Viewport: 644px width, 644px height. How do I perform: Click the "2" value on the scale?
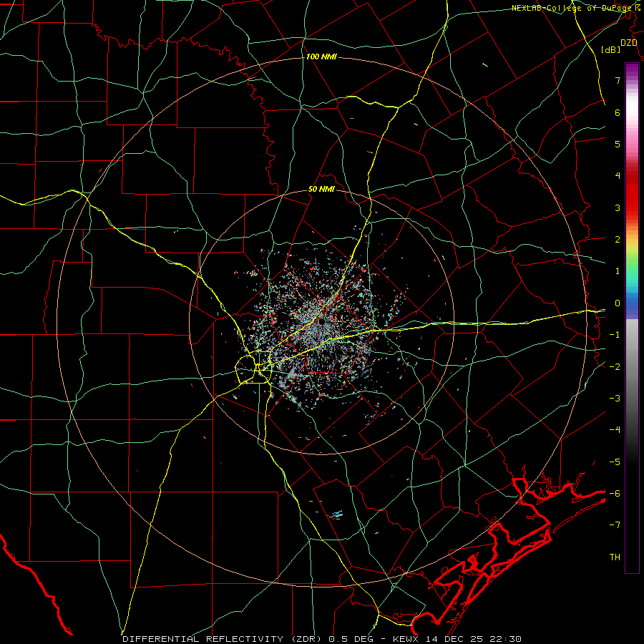(618, 240)
